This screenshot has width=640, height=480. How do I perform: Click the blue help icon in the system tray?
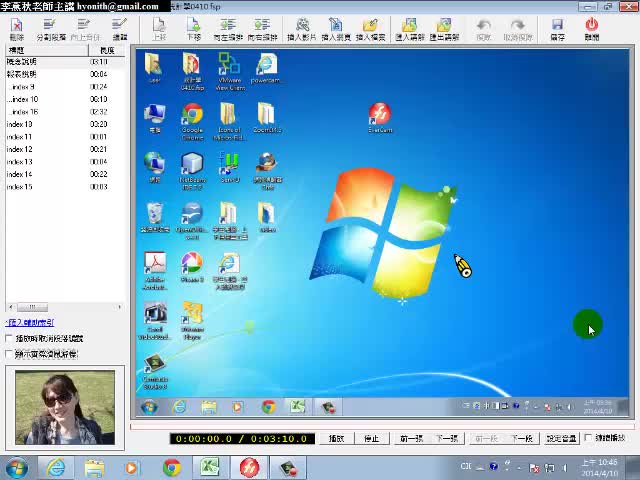(x=493, y=467)
